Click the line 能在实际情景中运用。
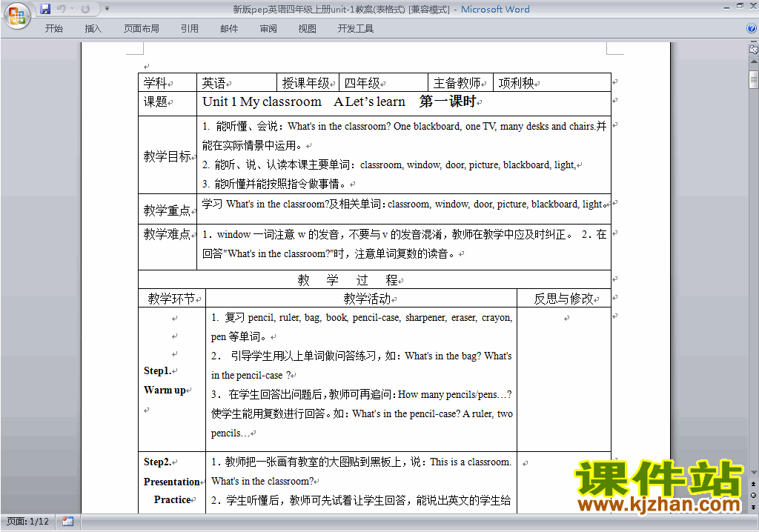The image size is (759, 532). tap(252, 145)
